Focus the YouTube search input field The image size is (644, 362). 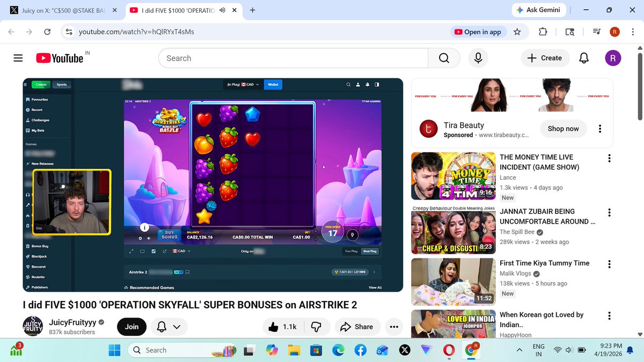coord(293,58)
